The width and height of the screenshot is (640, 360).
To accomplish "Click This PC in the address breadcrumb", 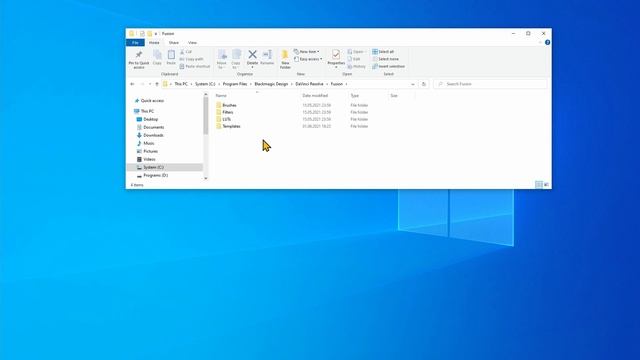I will [181, 84].
